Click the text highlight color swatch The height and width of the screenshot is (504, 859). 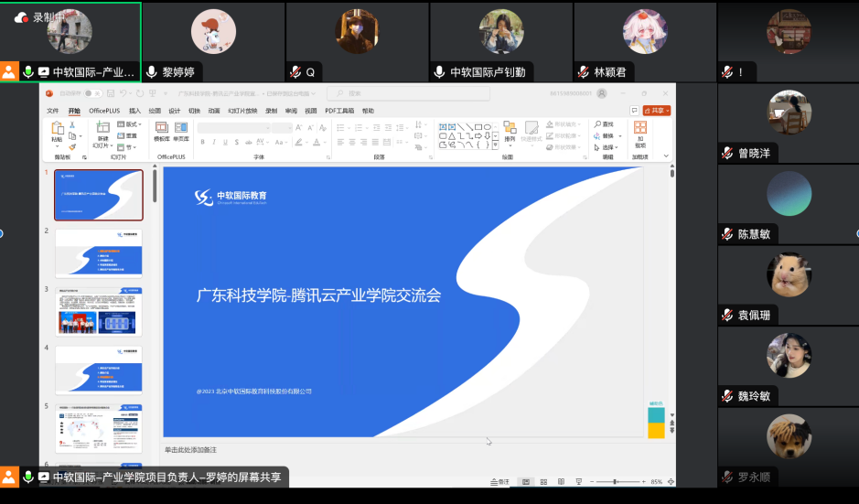298,142
